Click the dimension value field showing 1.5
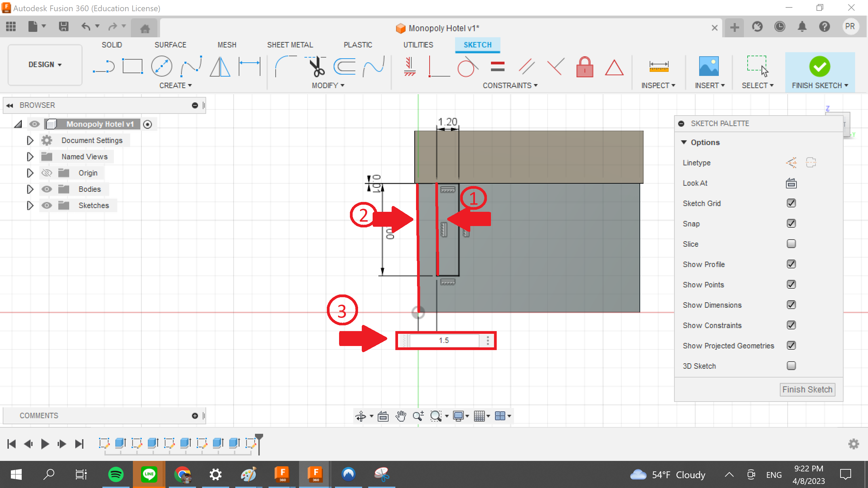 tap(445, 340)
